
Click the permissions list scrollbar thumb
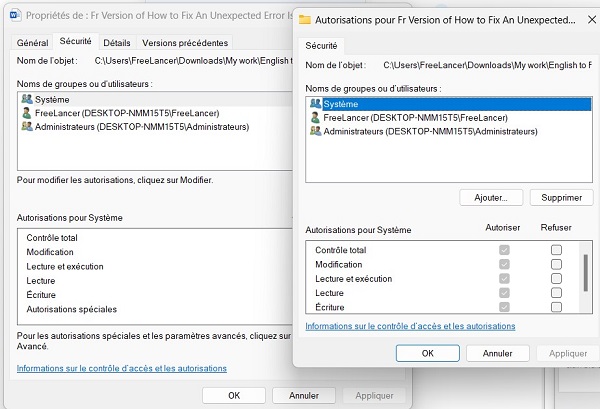(585, 273)
